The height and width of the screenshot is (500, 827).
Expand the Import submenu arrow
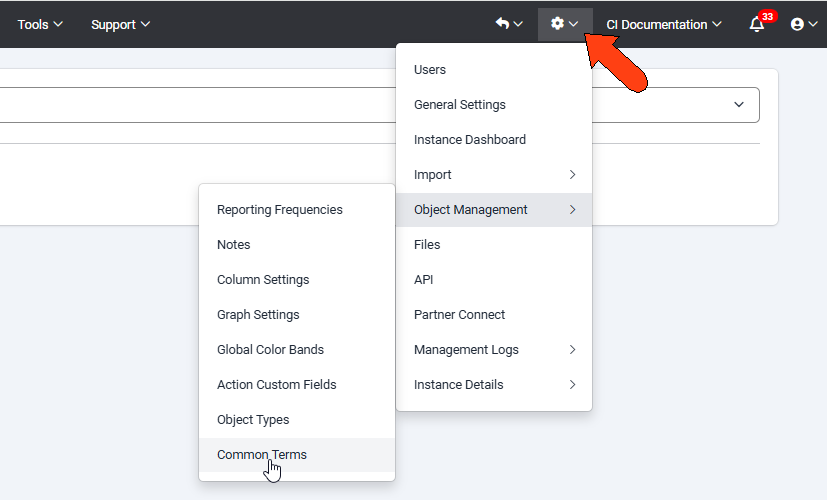coord(572,175)
